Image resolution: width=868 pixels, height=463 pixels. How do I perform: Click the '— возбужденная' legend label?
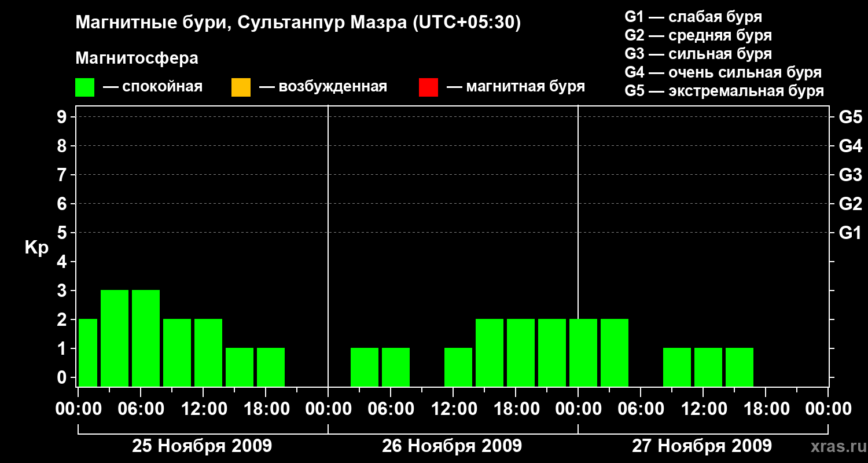tap(323, 87)
